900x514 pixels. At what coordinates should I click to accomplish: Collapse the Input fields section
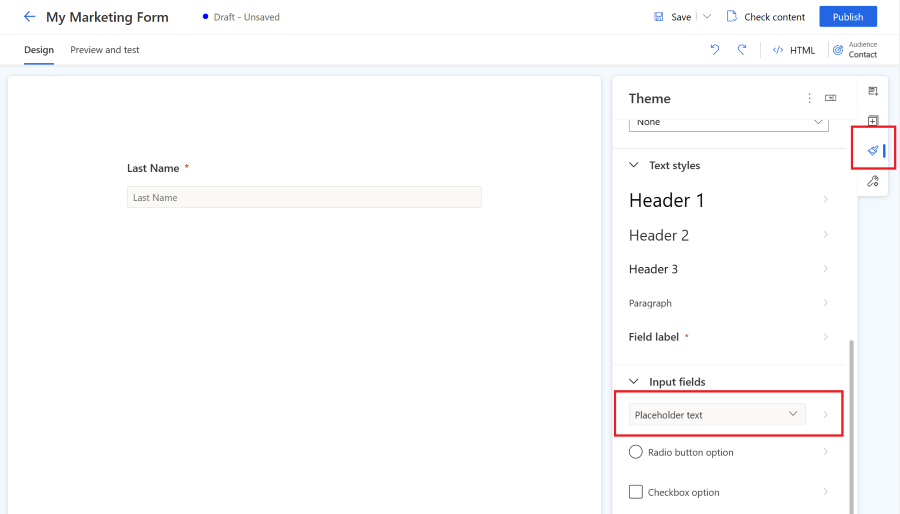pos(633,382)
